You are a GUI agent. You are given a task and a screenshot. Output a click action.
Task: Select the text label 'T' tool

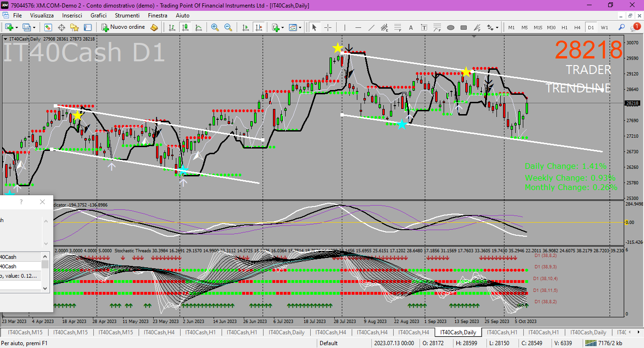click(x=424, y=27)
